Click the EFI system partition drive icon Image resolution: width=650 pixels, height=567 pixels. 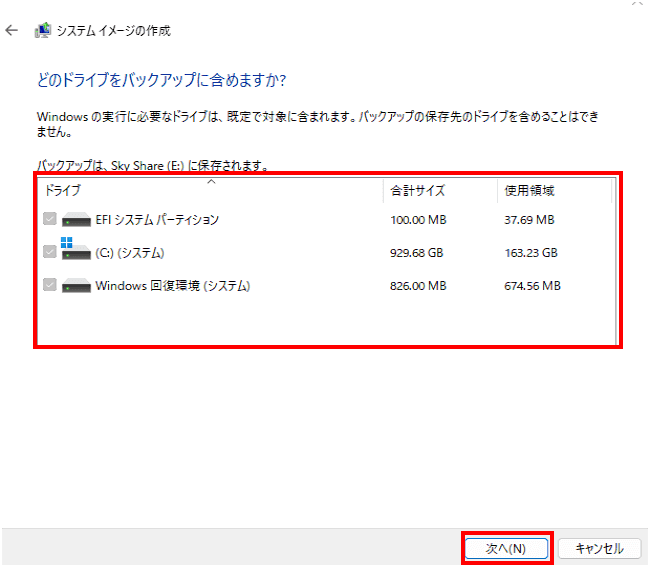tap(76, 219)
